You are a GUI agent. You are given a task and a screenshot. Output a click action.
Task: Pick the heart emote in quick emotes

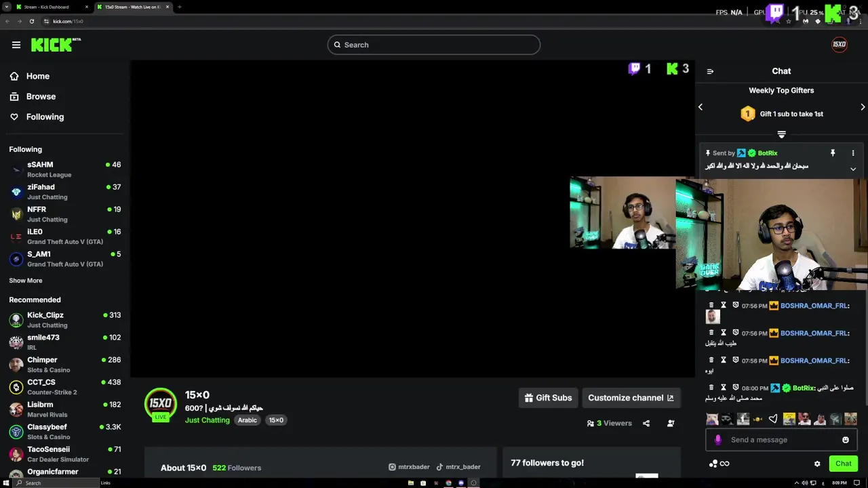click(773, 420)
